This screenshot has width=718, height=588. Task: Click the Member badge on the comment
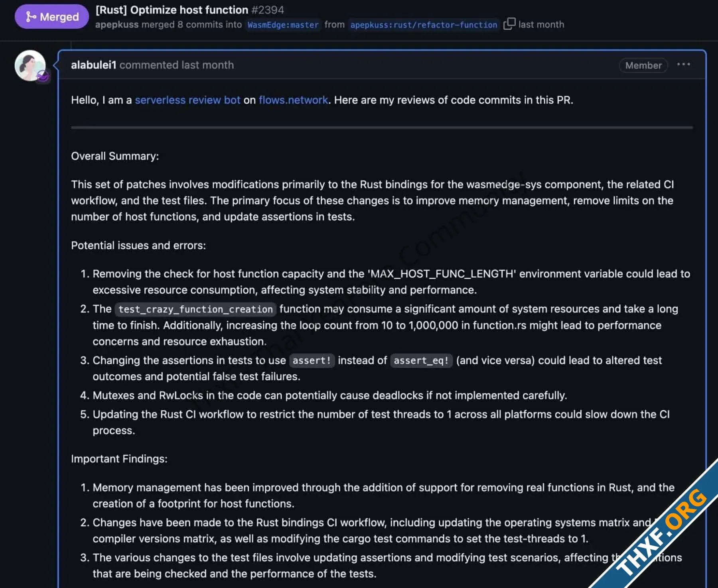point(643,65)
